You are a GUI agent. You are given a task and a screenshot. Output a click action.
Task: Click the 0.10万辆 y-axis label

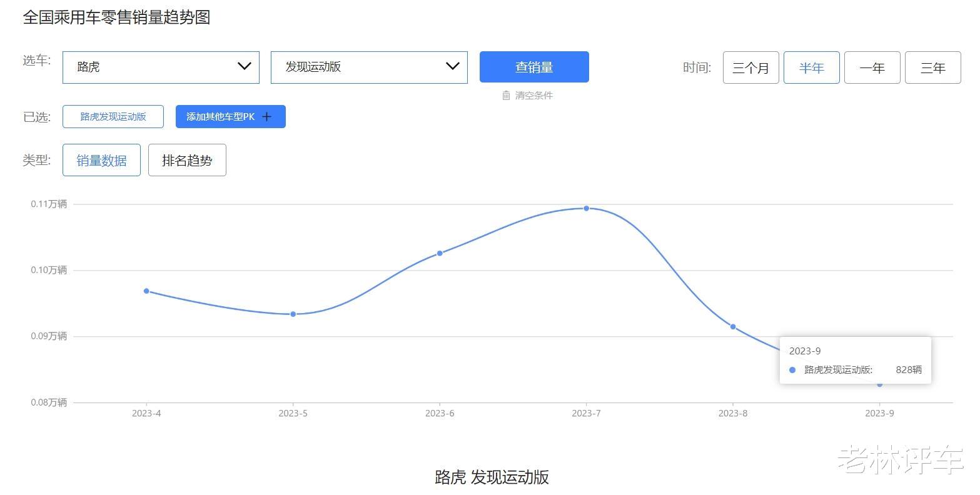[49, 270]
